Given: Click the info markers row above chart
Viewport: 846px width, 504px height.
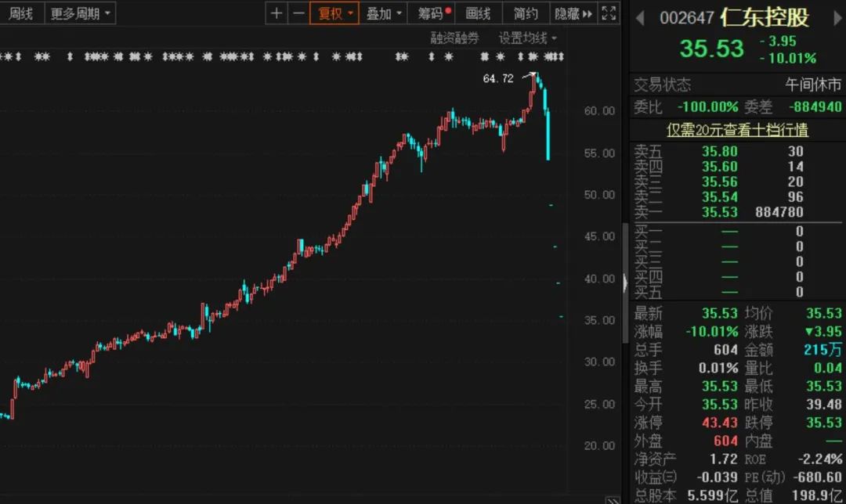Looking at the screenshot, I should point(282,56).
